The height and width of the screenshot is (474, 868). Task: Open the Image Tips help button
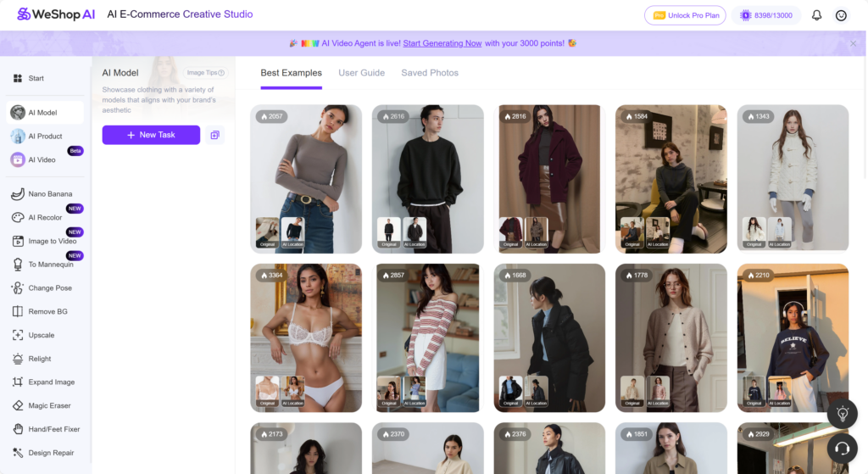(x=206, y=73)
